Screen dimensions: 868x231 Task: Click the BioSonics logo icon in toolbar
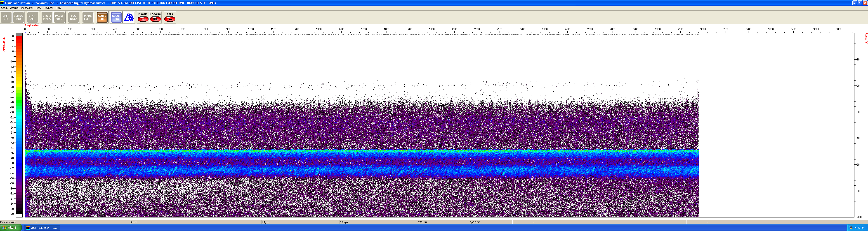click(129, 18)
